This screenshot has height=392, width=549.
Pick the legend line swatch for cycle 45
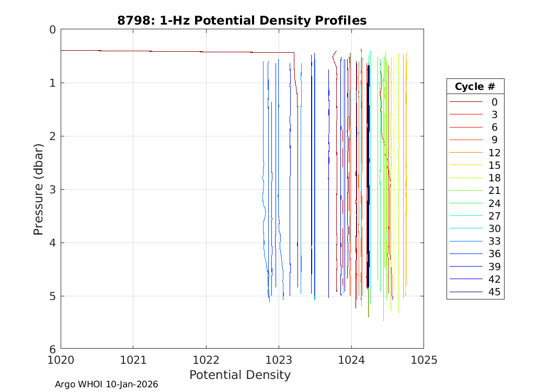[466, 292]
